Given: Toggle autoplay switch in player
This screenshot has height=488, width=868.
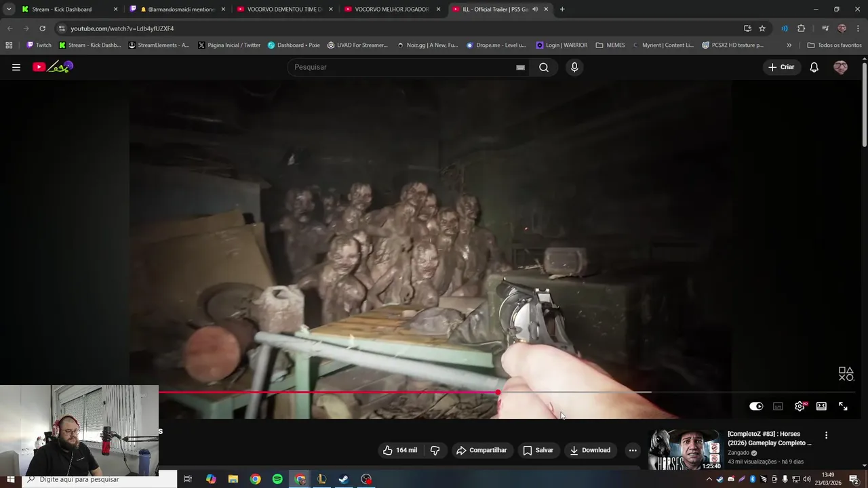Looking at the screenshot, I should 756,406.
